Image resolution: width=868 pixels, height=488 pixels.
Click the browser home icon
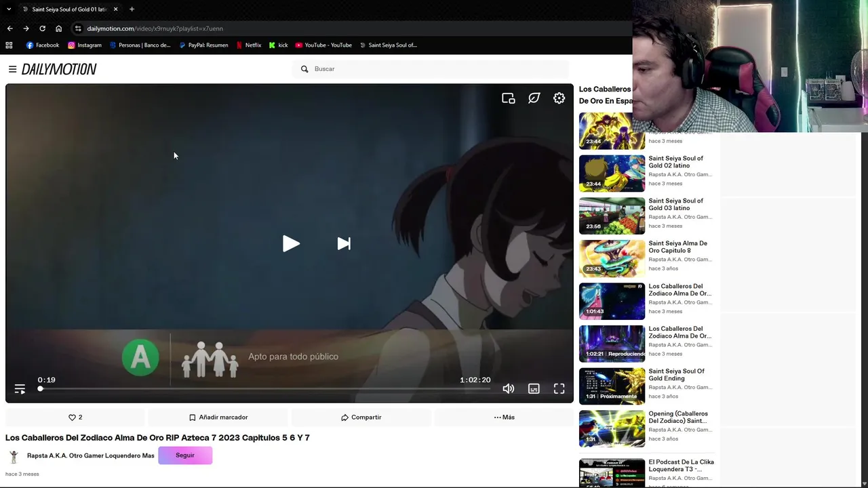58,28
